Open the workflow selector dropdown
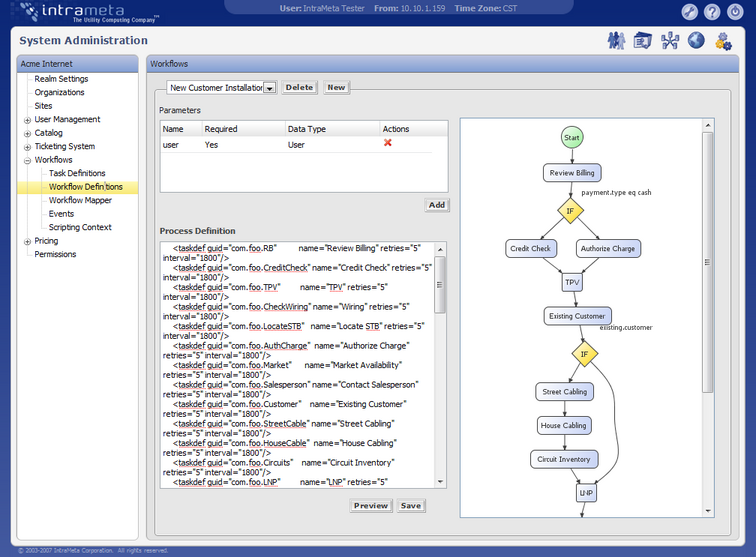Screen dimensions: 756x557 point(270,88)
